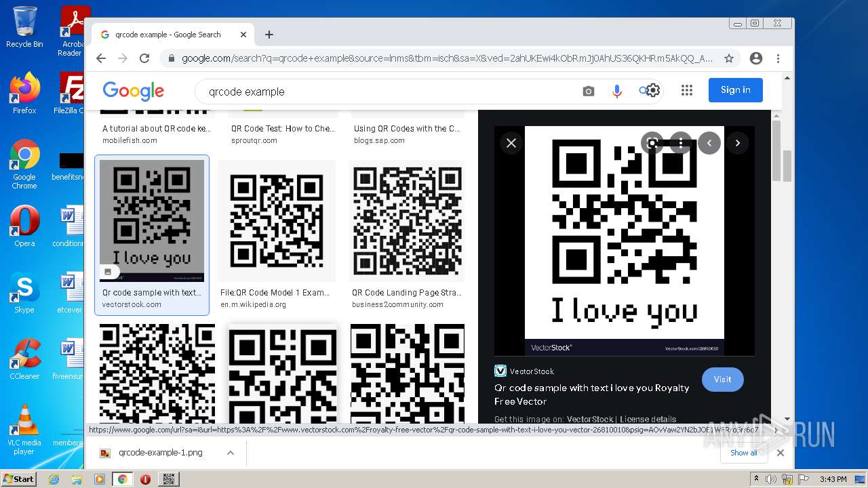Click the address bar URL

447,58
